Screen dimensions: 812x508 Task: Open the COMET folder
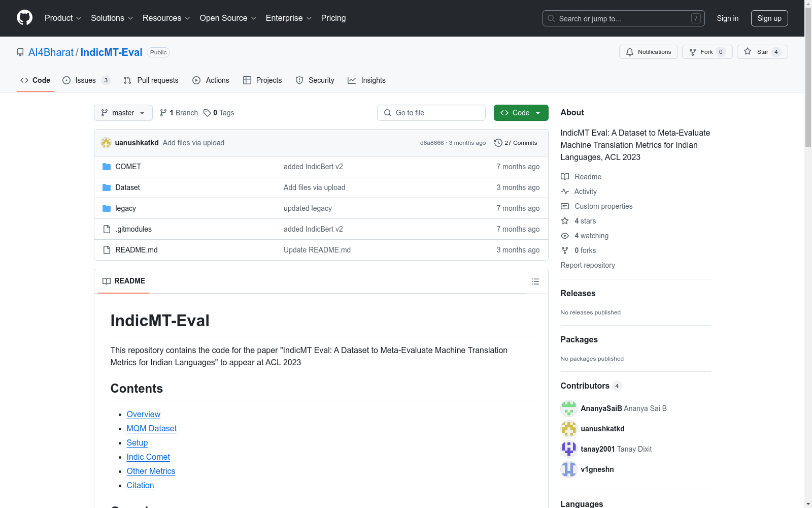click(128, 167)
